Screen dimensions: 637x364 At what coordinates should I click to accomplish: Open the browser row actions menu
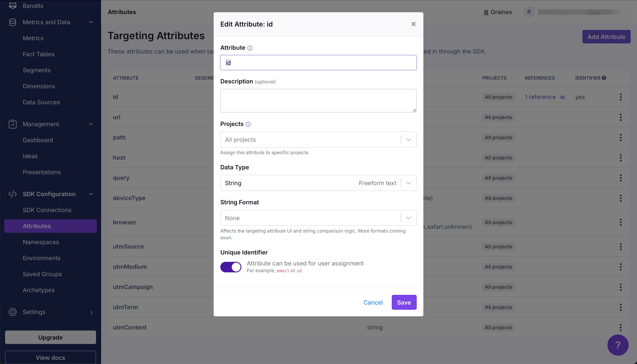coord(621,222)
